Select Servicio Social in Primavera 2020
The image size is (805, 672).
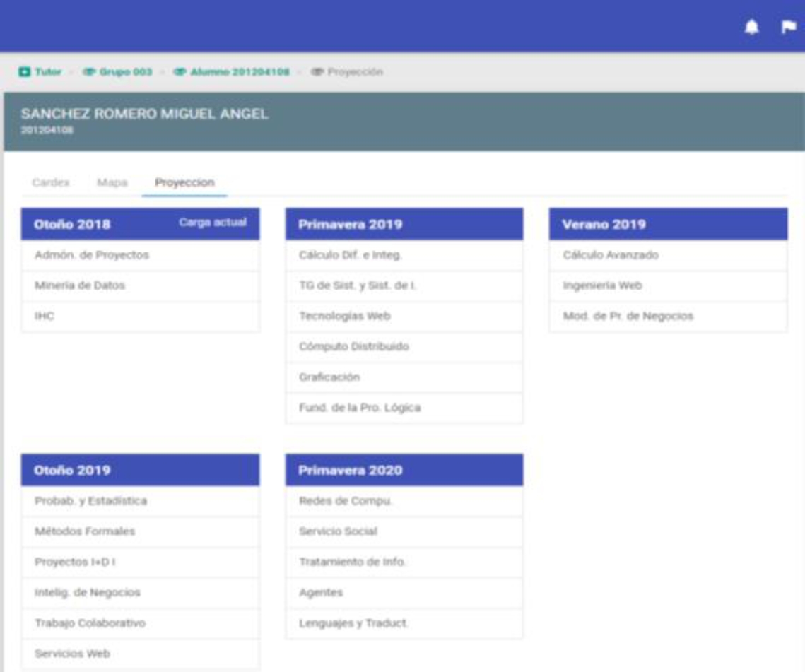337,531
